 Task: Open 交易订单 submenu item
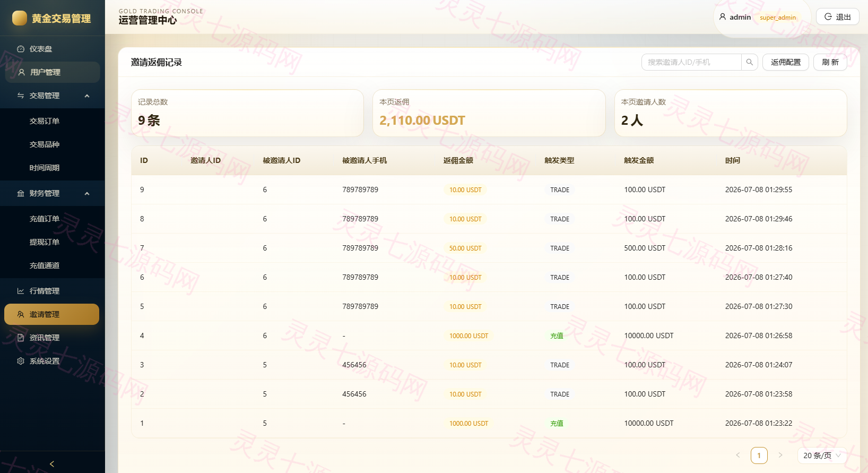pos(52,121)
